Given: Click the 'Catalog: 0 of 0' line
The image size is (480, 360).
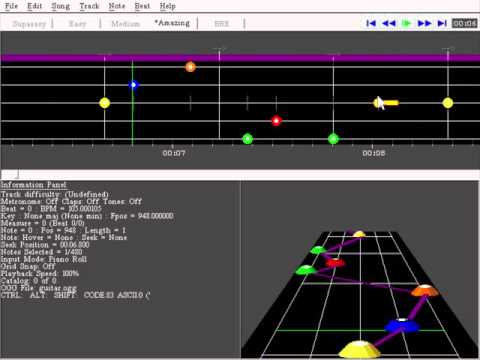Looking at the screenshot, I should coord(28,281).
